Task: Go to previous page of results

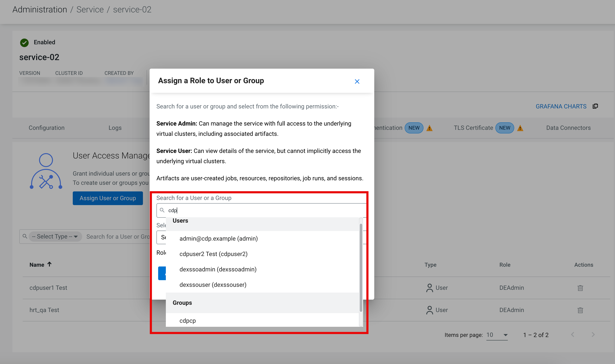Action: pos(573,334)
